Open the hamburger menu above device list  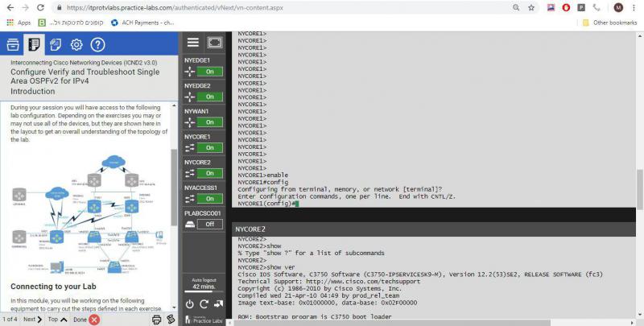pos(193,43)
